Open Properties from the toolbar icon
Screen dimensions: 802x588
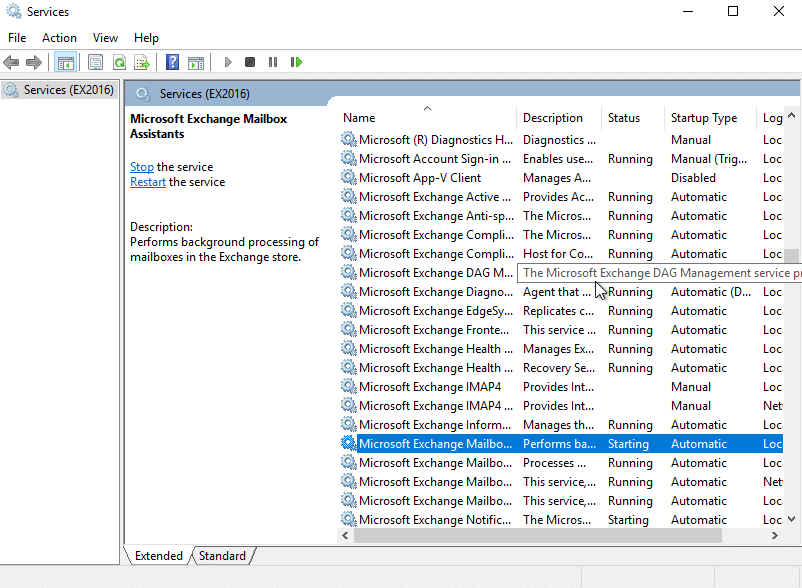tap(96, 62)
